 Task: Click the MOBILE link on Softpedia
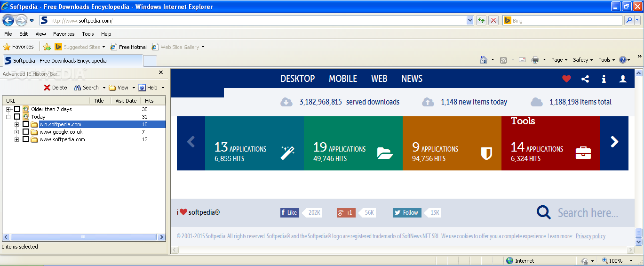point(343,79)
